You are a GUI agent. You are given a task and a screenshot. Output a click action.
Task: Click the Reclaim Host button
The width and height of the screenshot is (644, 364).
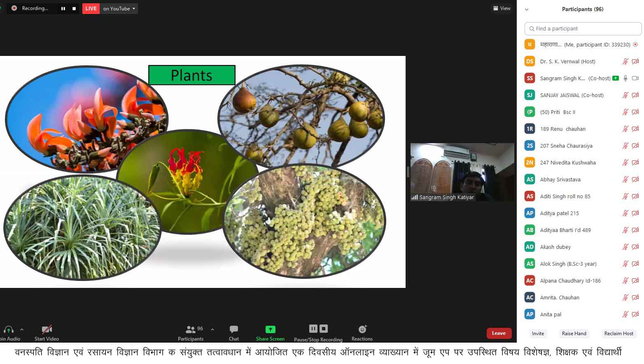tap(618, 334)
